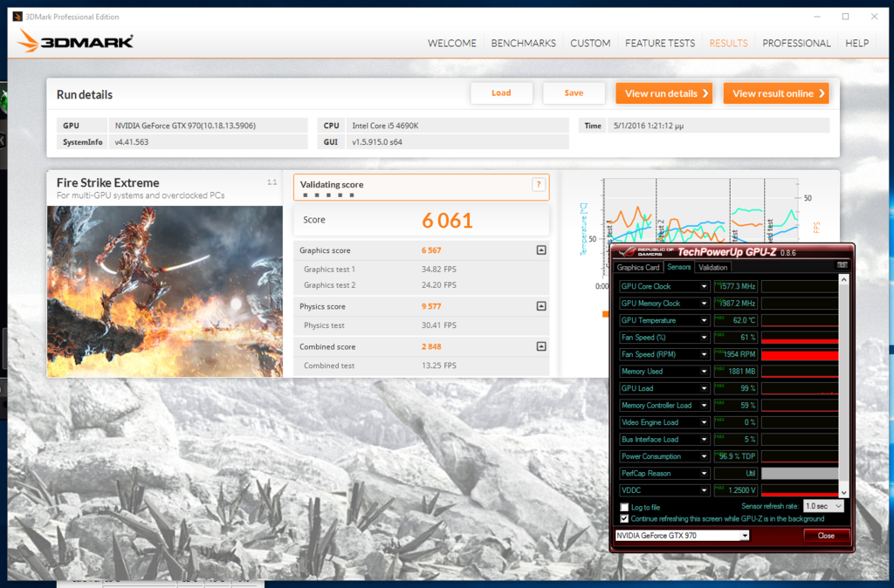Click the Fan Speed (RPM) red graph
Viewport: 894px width, 588px height.
pyautogui.click(x=800, y=354)
